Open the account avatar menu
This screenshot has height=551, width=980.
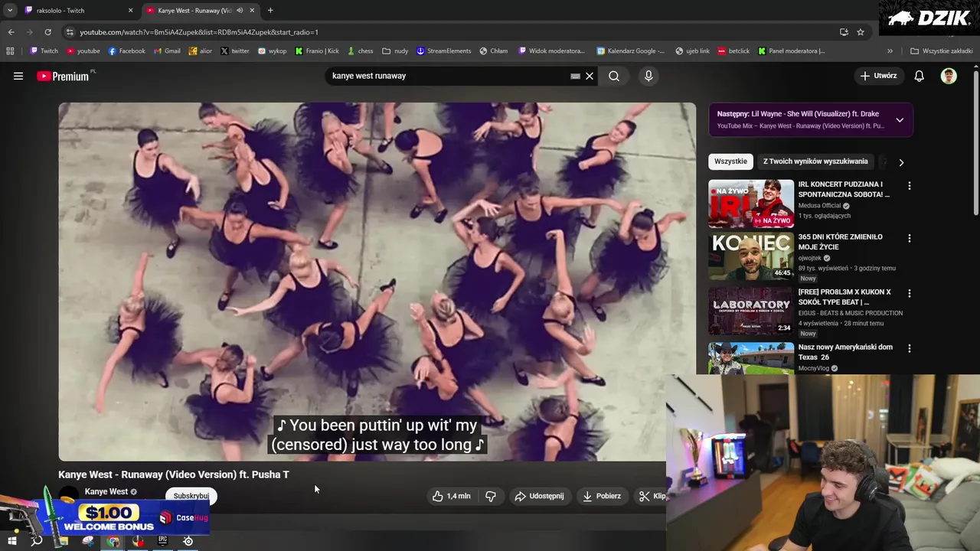(x=949, y=76)
